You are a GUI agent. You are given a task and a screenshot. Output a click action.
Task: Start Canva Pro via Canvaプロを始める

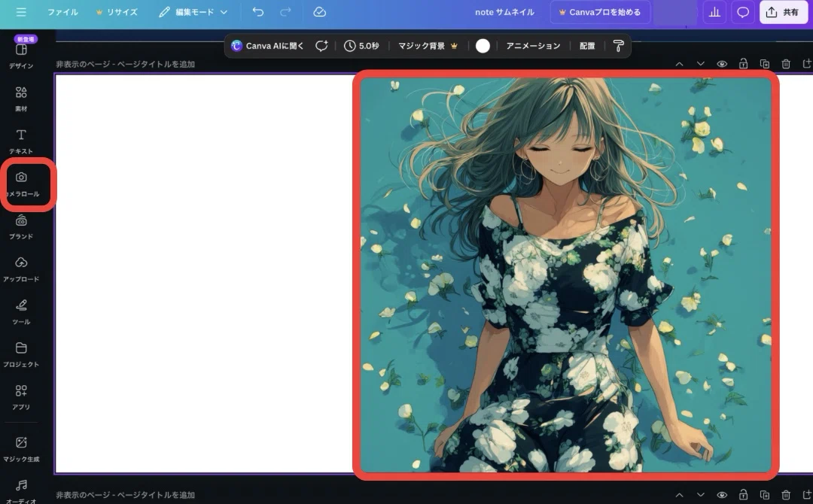point(600,12)
